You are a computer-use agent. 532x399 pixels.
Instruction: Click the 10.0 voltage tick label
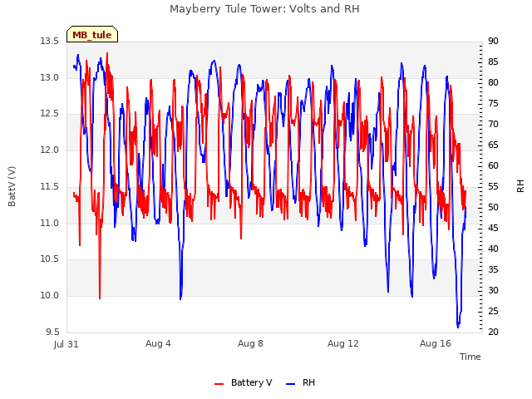pyautogui.click(x=50, y=295)
